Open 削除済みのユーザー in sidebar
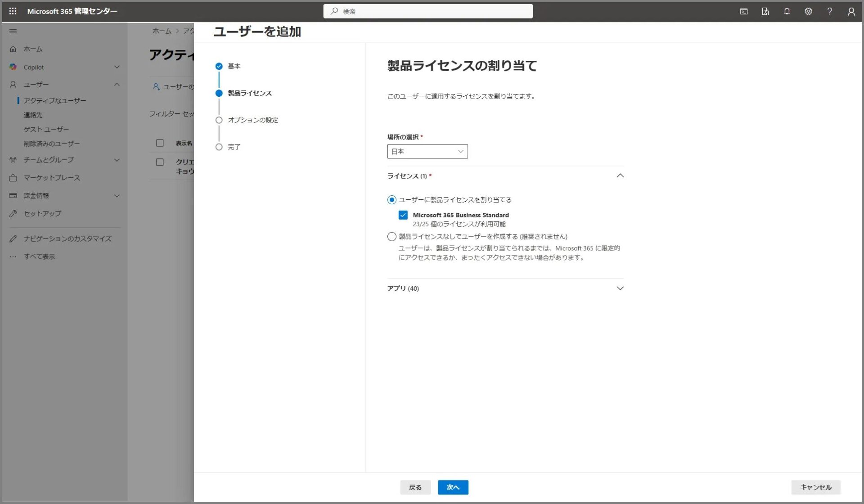 click(x=52, y=144)
